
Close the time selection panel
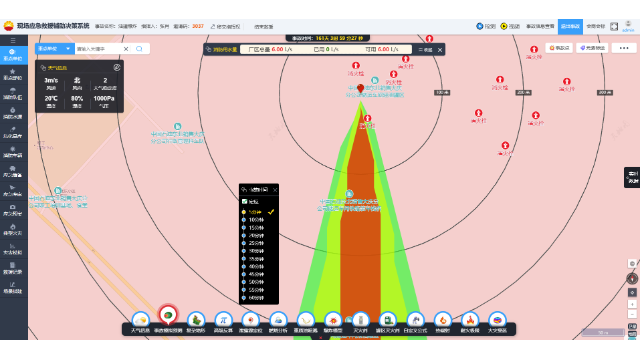coord(275,190)
